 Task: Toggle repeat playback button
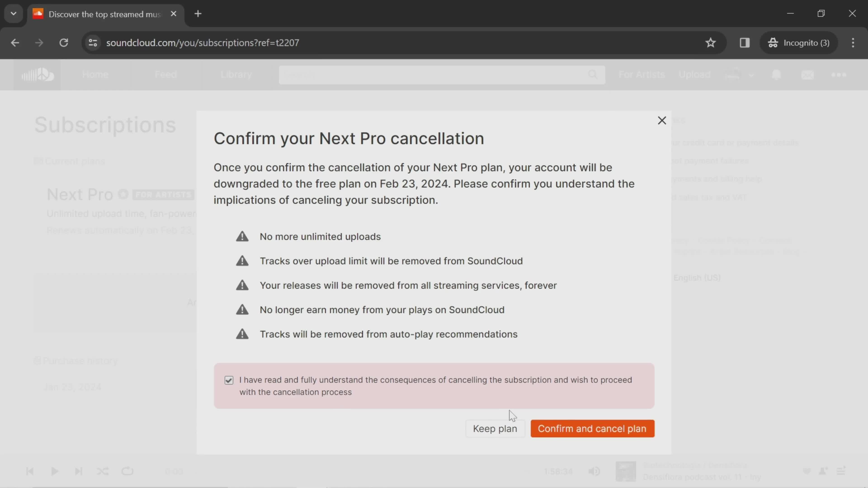127,471
